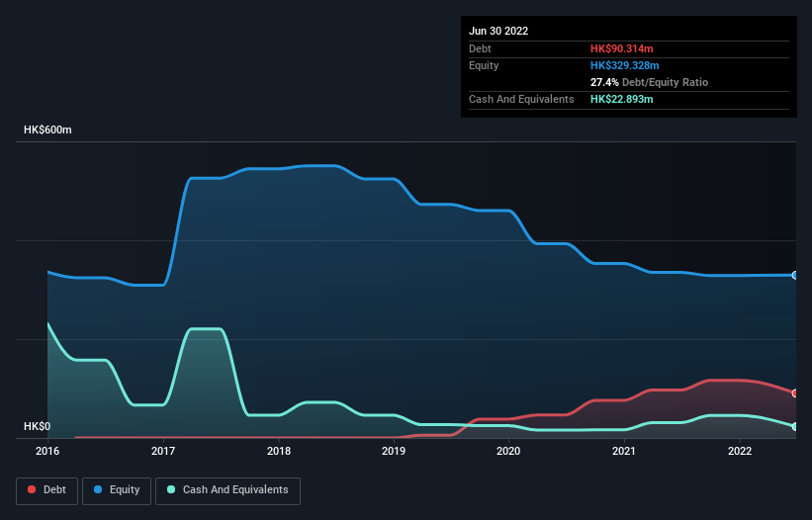Toggle the Cash And Equivalents legend button
The image size is (812, 520).
tap(227, 490)
